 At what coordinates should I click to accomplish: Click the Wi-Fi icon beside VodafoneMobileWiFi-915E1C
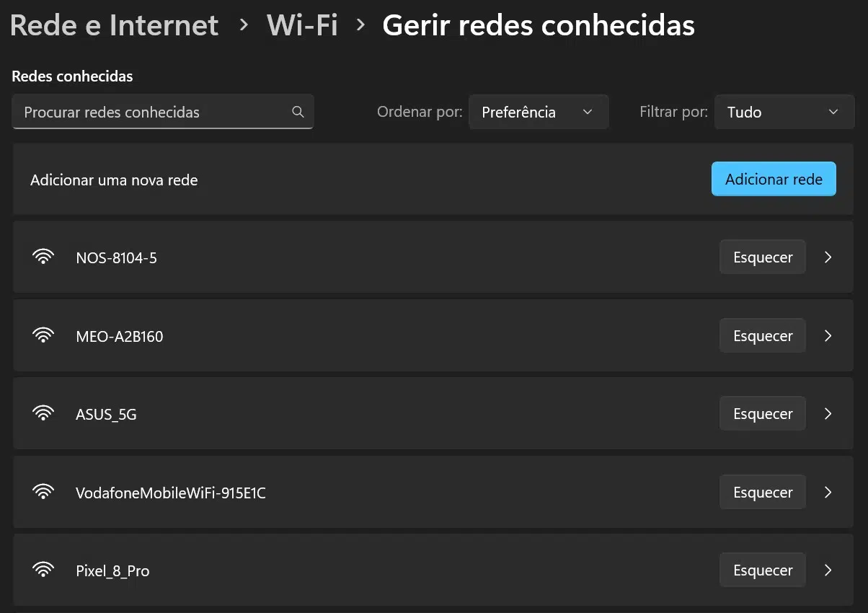pos(43,493)
